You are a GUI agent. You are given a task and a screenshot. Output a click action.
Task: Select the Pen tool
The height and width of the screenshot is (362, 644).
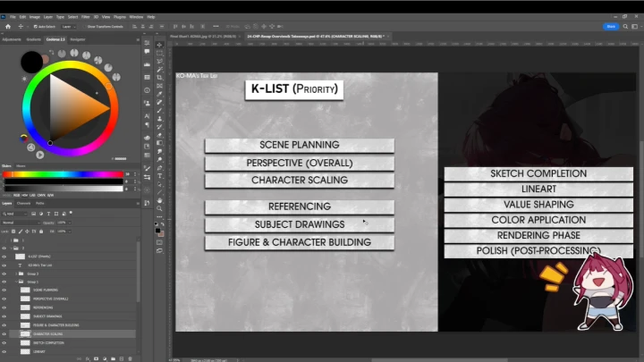(160, 168)
